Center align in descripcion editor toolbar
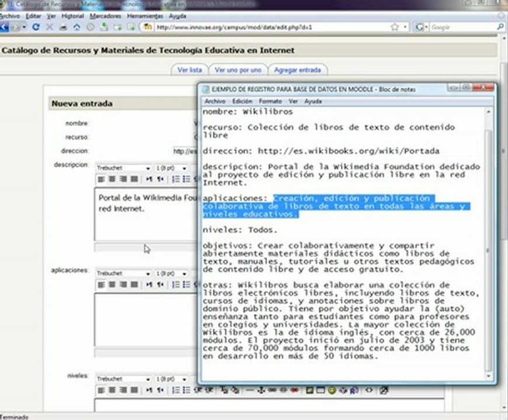508x420 pixels. (112, 179)
